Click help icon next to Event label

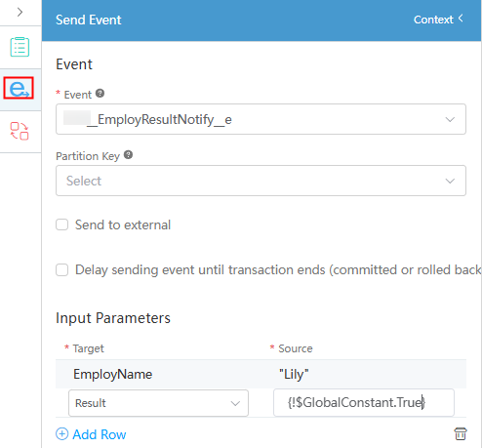tap(100, 94)
